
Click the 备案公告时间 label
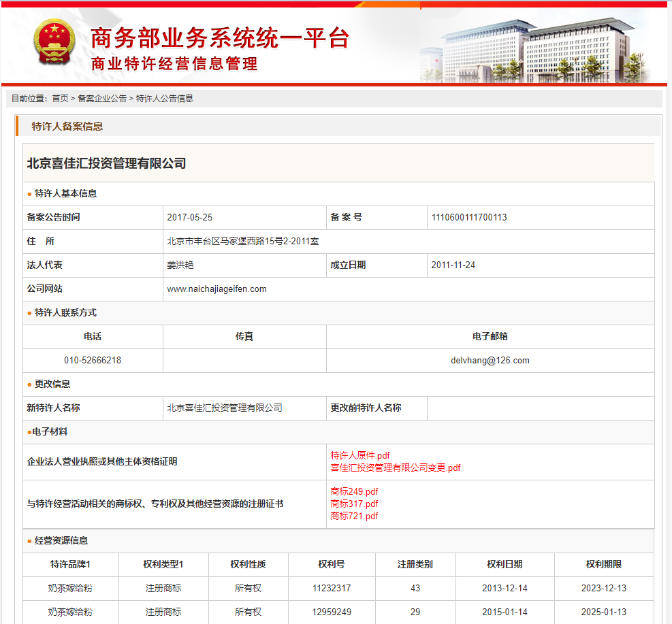(x=53, y=218)
